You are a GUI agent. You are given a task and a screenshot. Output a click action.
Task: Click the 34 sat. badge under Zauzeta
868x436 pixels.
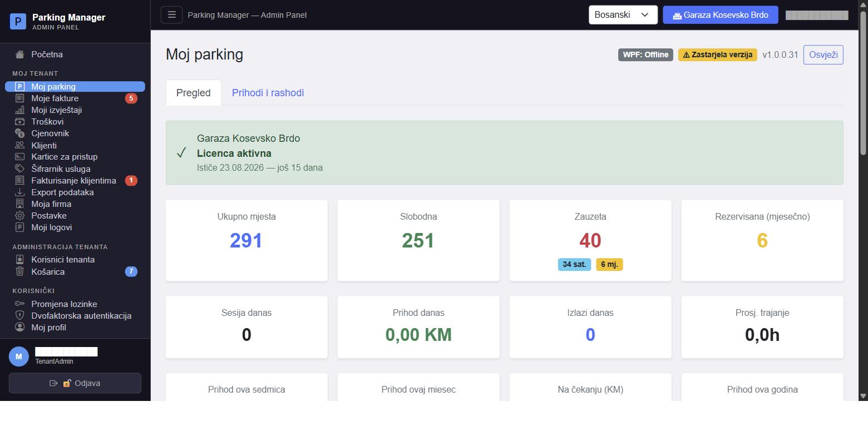click(575, 265)
